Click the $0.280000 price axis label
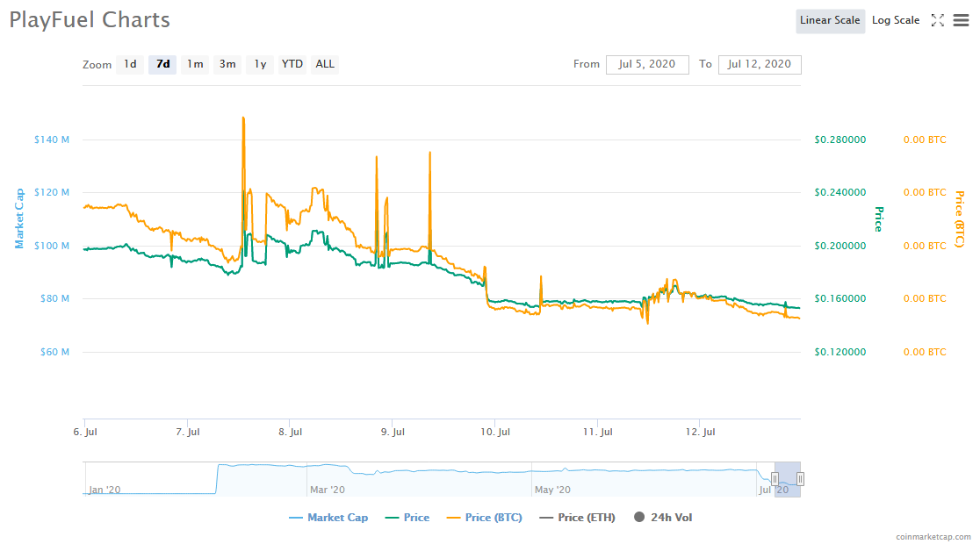The height and width of the screenshot is (544, 980). point(840,140)
